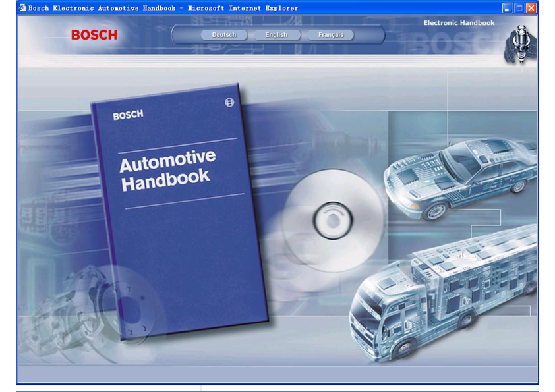Choose the English language option

coord(276,35)
